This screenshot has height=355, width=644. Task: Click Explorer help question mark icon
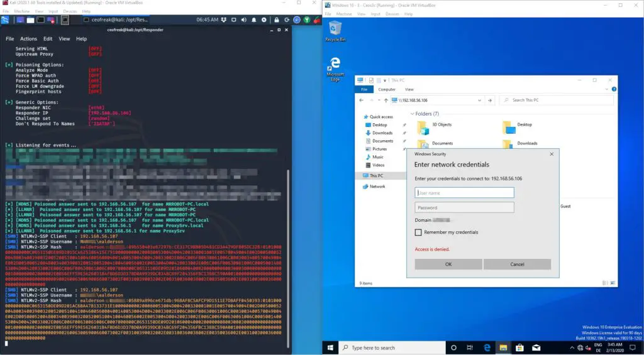pyautogui.click(x=614, y=89)
